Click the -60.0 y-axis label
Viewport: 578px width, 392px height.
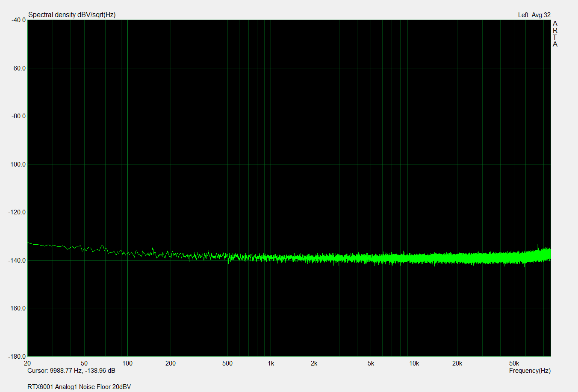tap(18, 68)
